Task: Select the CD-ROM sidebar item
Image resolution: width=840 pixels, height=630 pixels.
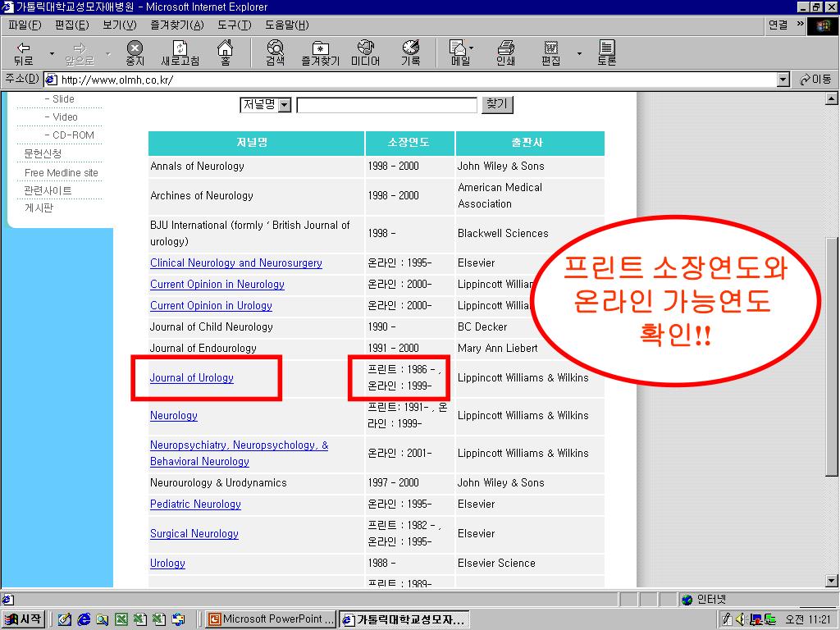Action: [x=70, y=135]
